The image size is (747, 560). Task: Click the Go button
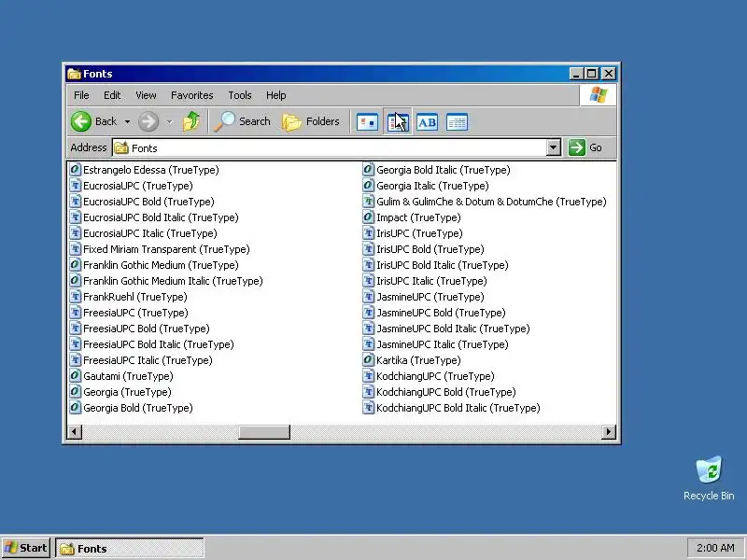point(585,147)
